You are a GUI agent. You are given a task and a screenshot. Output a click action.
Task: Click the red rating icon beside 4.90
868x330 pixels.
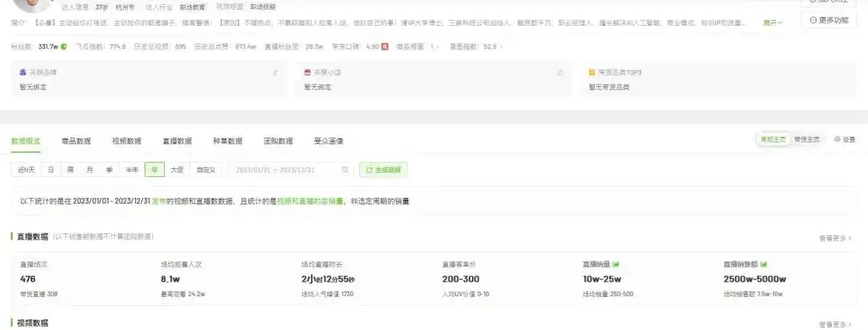(x=385, y=47)
